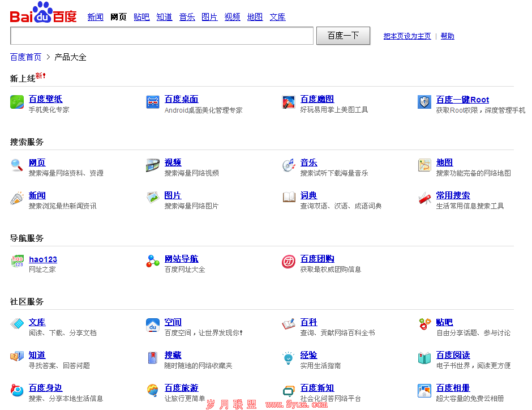Click the 百度一下 search button
This screenshot has width=532, height=410.
pyautogui.click(x=343, y=36)
